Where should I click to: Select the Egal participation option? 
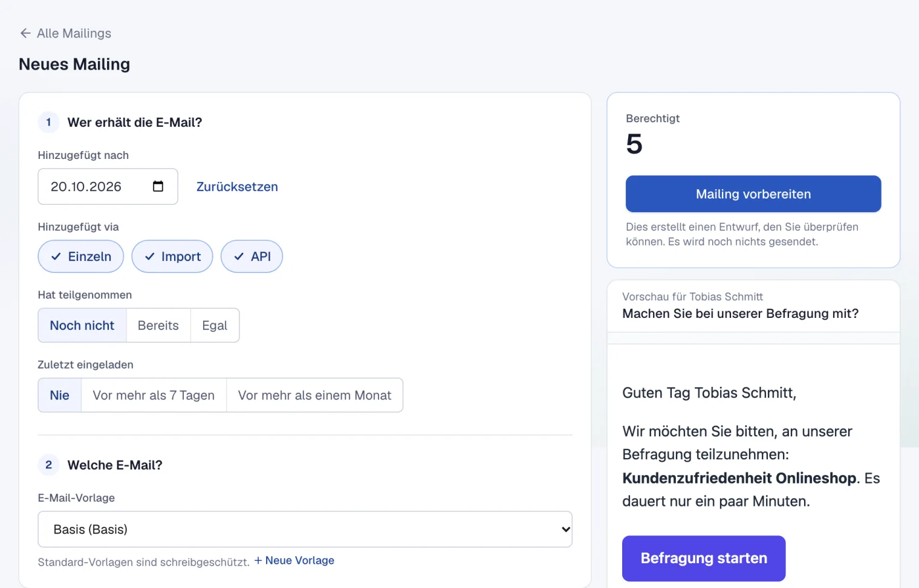point(215,325)
